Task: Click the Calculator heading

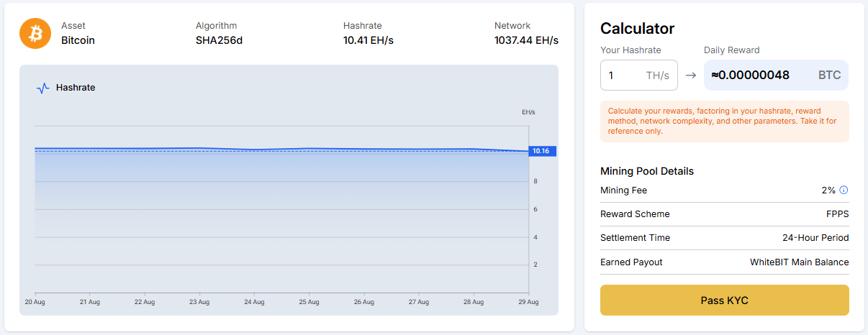Action: pyautogui.click(x=637, y=29)
